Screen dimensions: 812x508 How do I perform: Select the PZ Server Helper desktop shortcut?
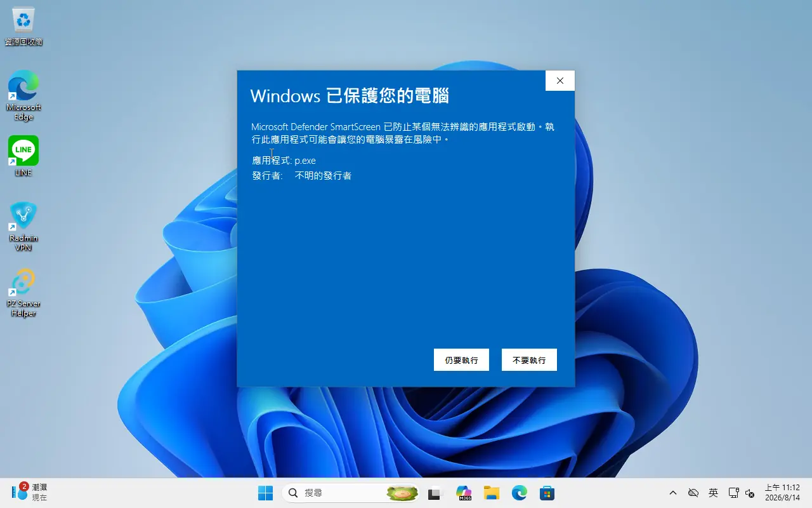coord(23,293)
